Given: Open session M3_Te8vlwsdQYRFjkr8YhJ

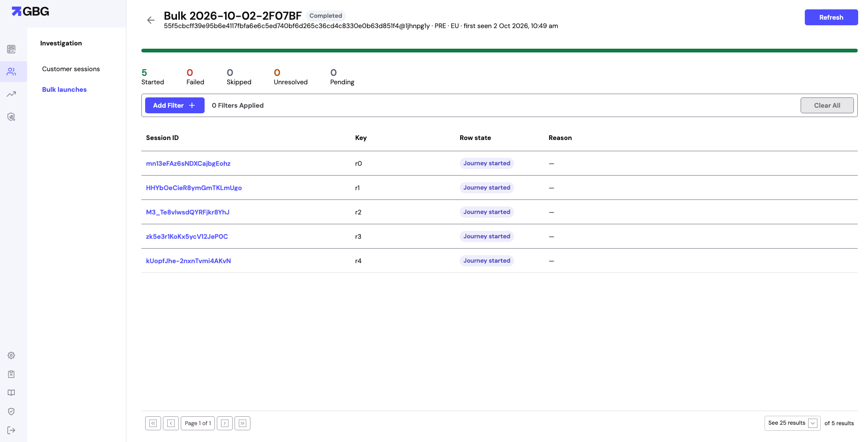Looking at the screenshot, I should (x=188, y=212).
